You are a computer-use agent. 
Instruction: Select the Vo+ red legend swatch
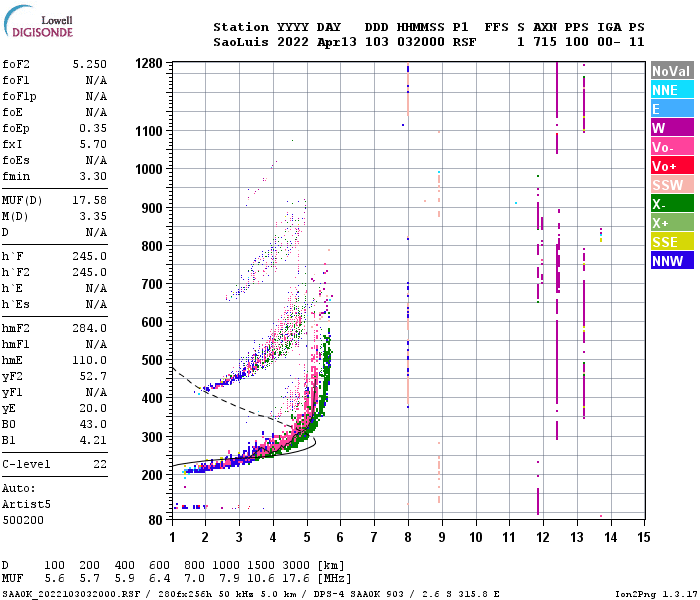pyautogui.click(x=672, y=166)
